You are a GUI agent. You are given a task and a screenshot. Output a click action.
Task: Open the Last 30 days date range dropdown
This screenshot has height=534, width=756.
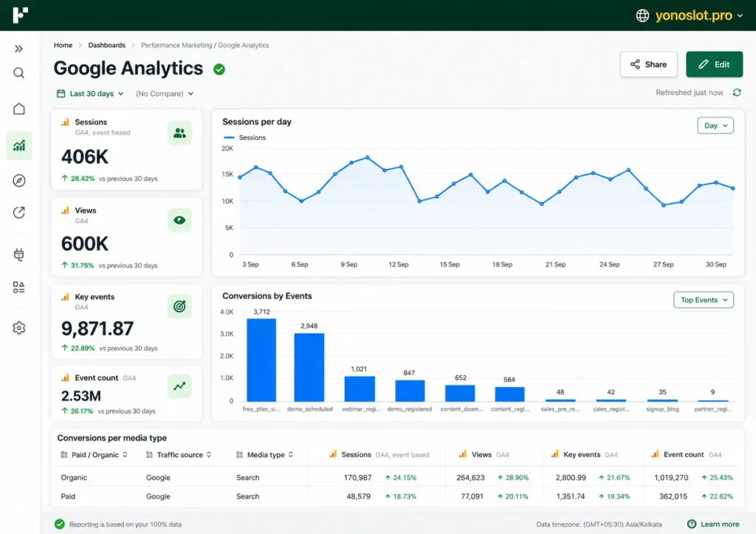point(91,94)
